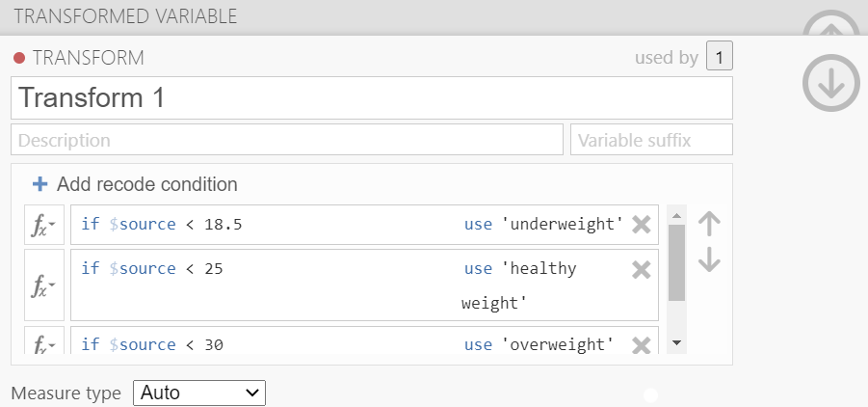
Task: Move selected condition up with arrow
Action: click(x=709, y=224)
